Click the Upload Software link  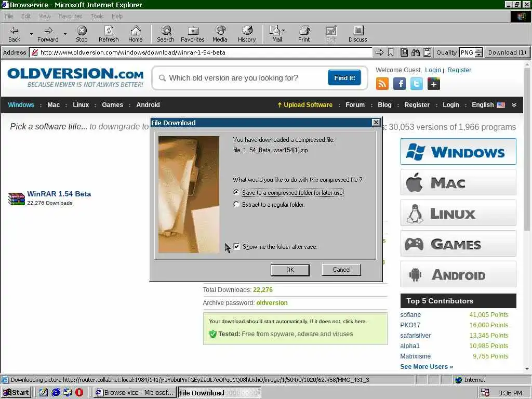[304, 105]
